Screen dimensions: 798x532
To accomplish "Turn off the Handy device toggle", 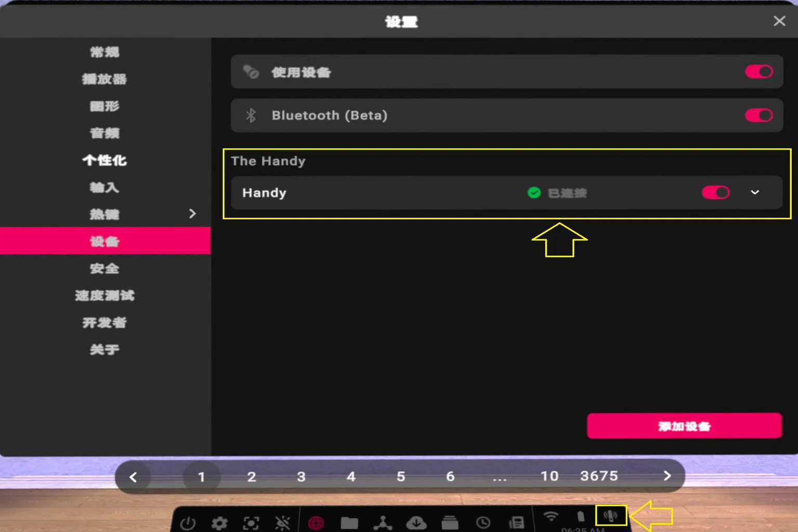I will point(716,193).
